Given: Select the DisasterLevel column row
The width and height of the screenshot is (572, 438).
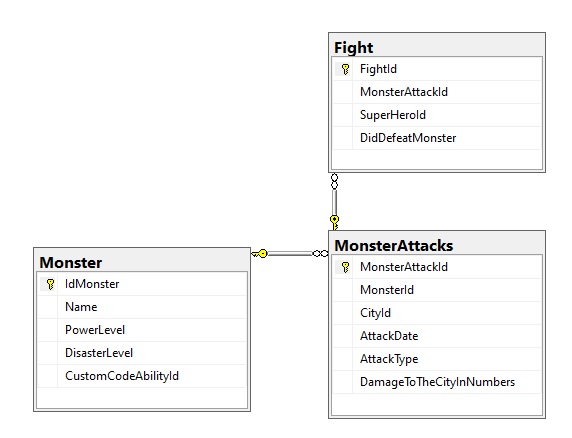Looking at the screenshot, I should [x=142, y=353].
